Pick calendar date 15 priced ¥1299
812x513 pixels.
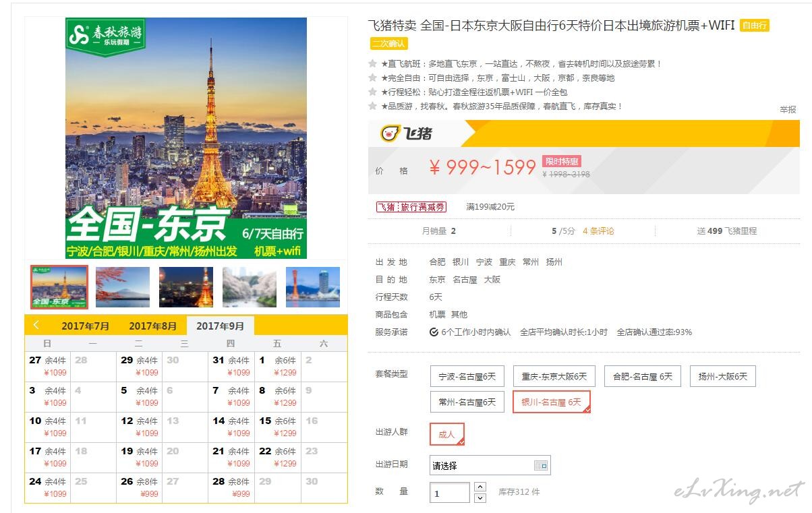(277, 427)
